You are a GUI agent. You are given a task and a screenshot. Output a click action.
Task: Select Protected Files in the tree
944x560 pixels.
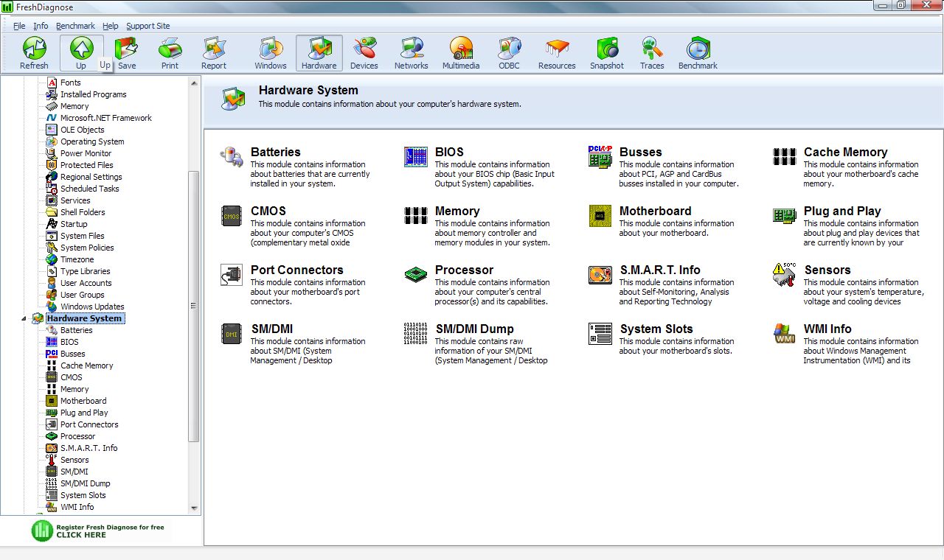(86, 165)
